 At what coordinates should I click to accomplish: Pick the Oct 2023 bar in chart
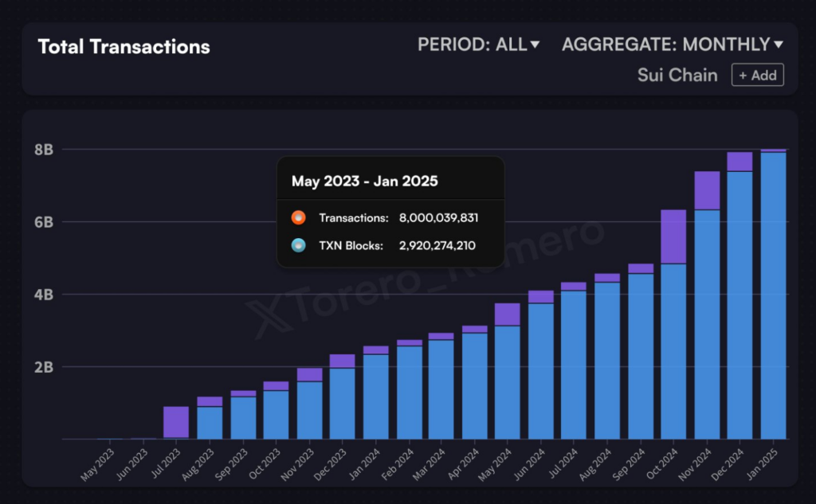(276, 410)
